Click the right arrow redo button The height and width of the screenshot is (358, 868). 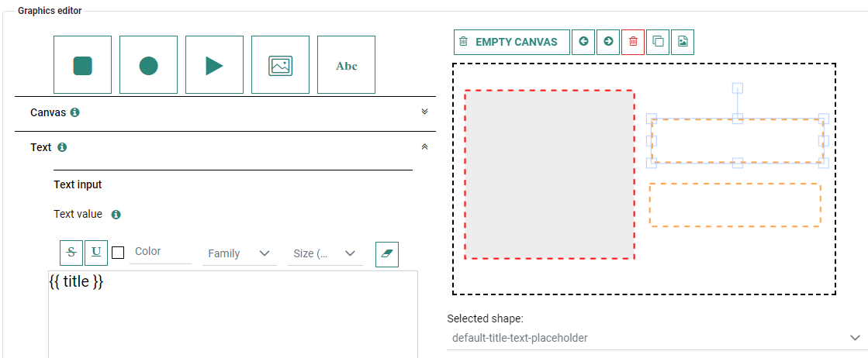(608, 42)
